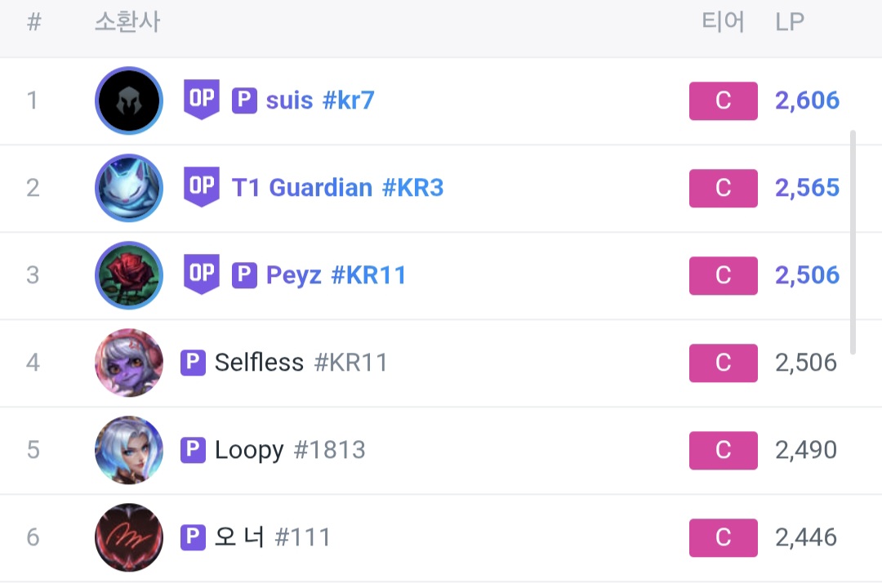Click suis profile avatar icon
The image size is (882, 588).
pos(129,100)
